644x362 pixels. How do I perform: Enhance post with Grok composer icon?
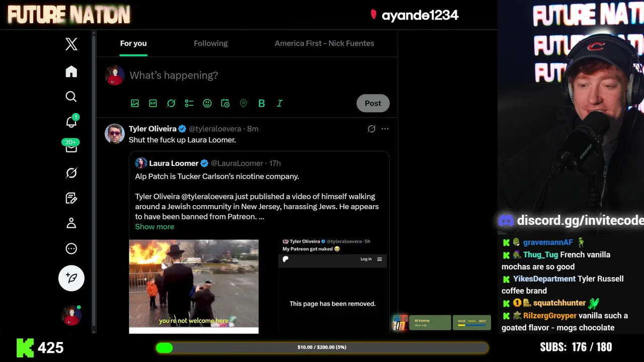[171, 103]
